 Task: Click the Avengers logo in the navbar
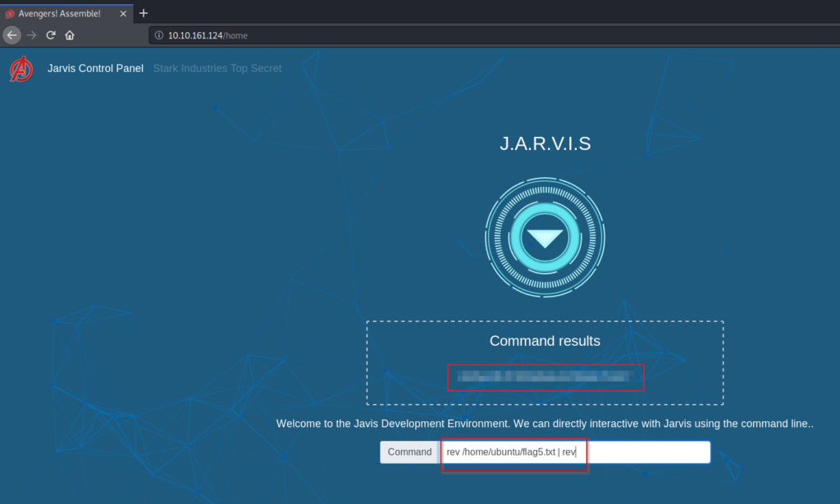point(21,70)
